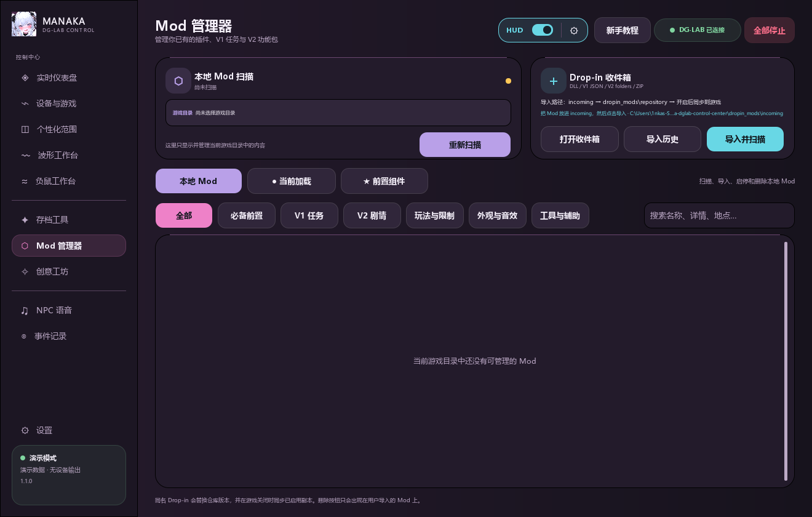Click the 搜索名称、详情、地点 search field

[719, 215]
